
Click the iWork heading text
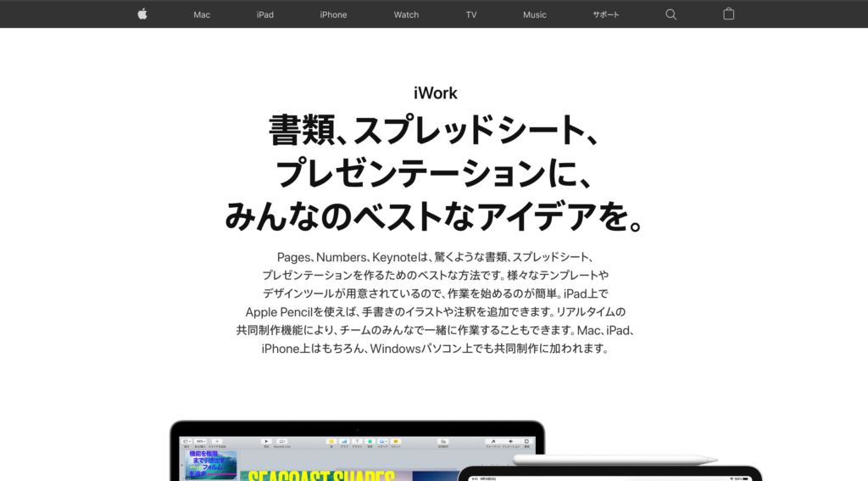436,93
